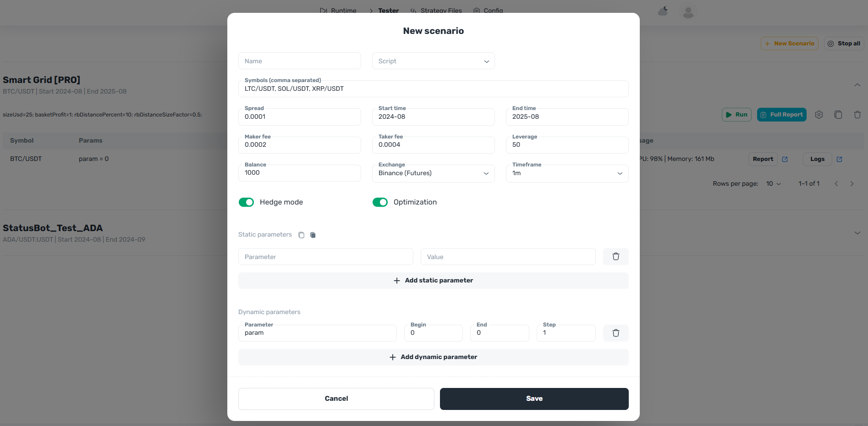Open Smart Grid scenario settings gear
868x426 pixels.
(819, 115)
